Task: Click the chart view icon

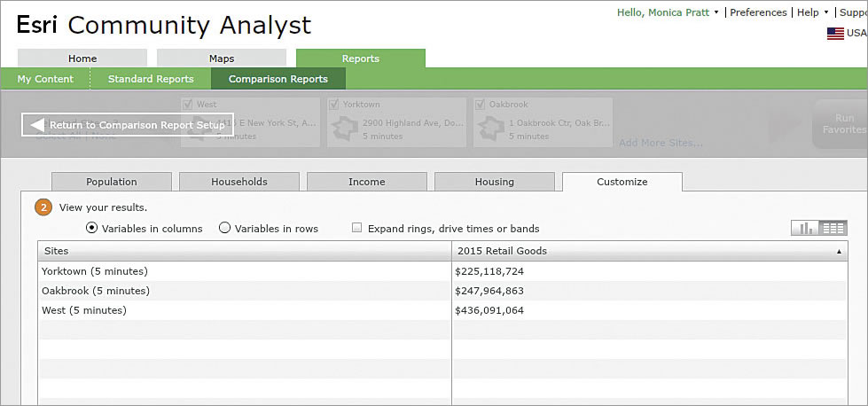Action: point(805,228)
